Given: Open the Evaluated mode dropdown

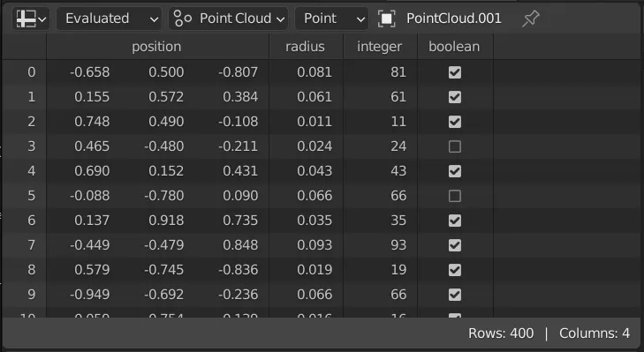Looking at the screenshot, I should click(109, 19).
